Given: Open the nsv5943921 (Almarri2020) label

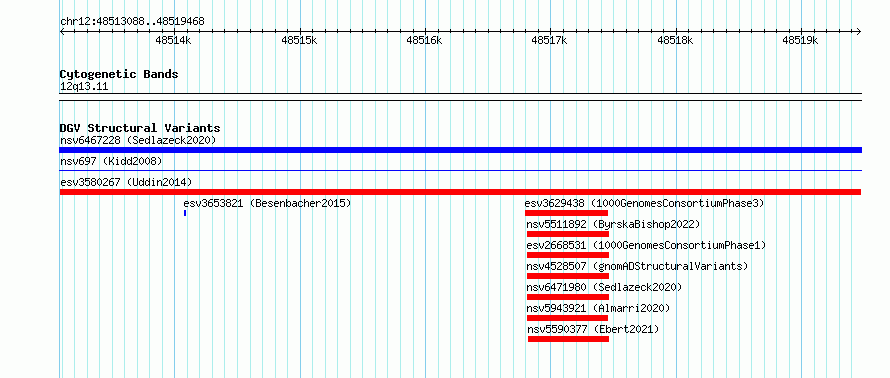Looking at the screenshot, I should 598,308.
